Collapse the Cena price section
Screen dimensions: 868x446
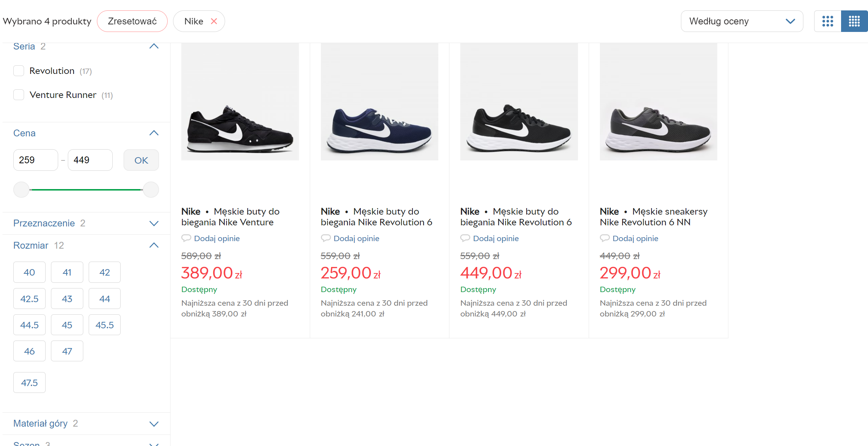(x=154, y=133)
